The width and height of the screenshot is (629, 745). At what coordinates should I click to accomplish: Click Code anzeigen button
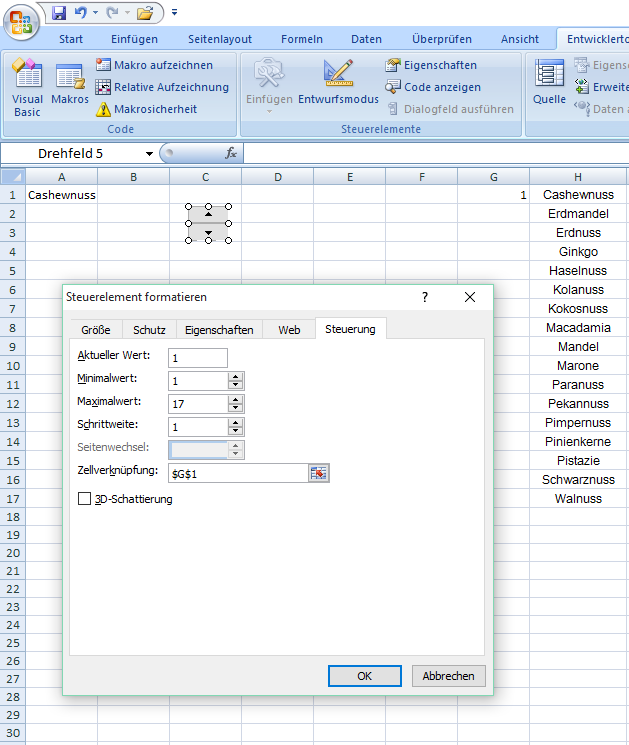(433, 87)
